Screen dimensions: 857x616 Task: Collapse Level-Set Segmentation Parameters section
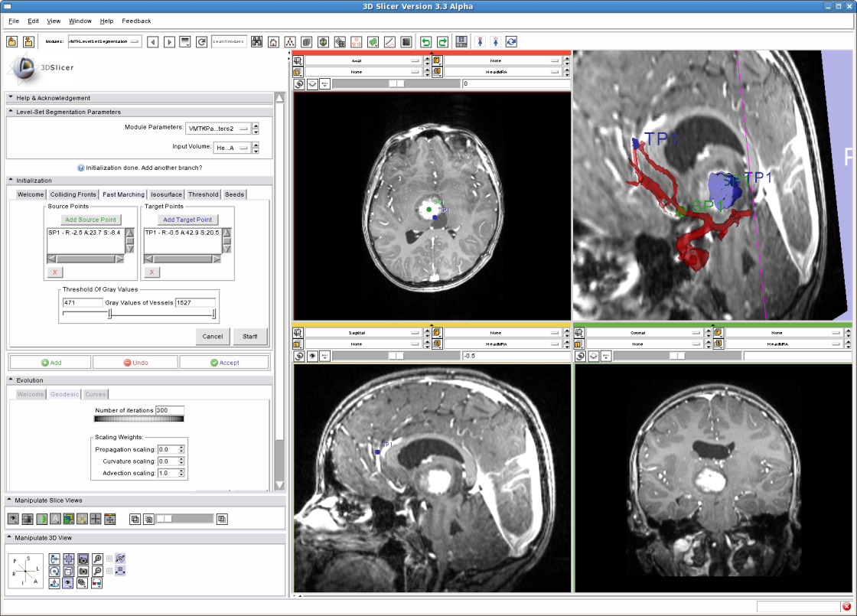(139, 112)
